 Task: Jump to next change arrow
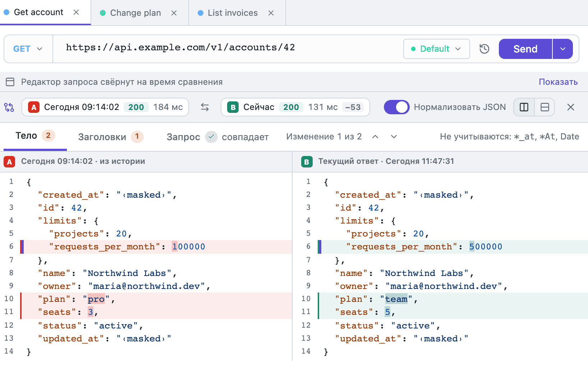click(x=394, y=137)
